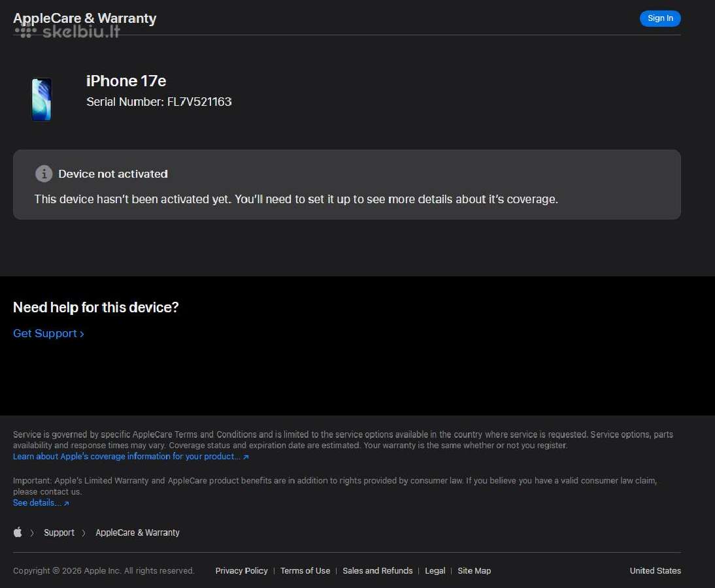This screenshot has height=588, width=715.
Task: Go to Support in the breadcrumb
Action: [59, 532]
